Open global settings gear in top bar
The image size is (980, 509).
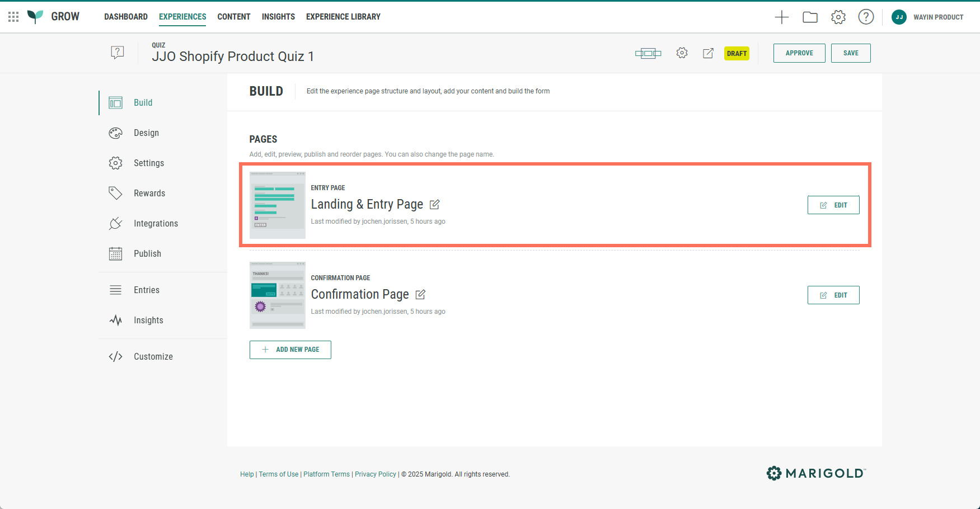[x=838, y=17]
